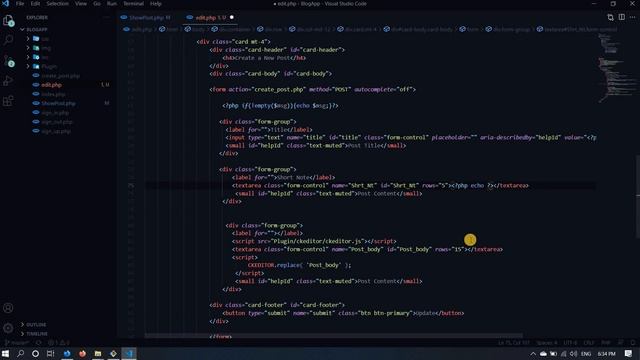The width and height of the screenshot is (640, 360).
Task: Expand the third folder in the tree
Action: [28, 57]
